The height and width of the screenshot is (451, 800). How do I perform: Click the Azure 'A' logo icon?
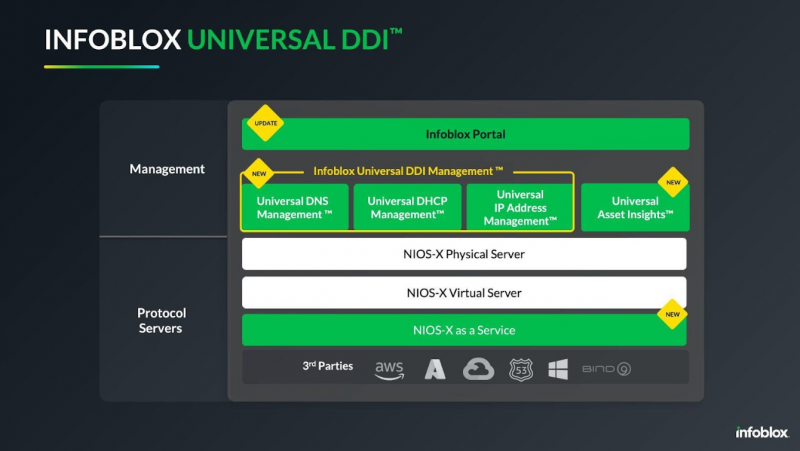click(435, 369)
